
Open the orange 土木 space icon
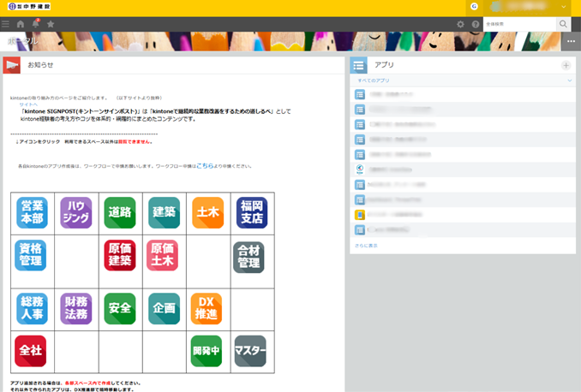(x=207, y=213)
